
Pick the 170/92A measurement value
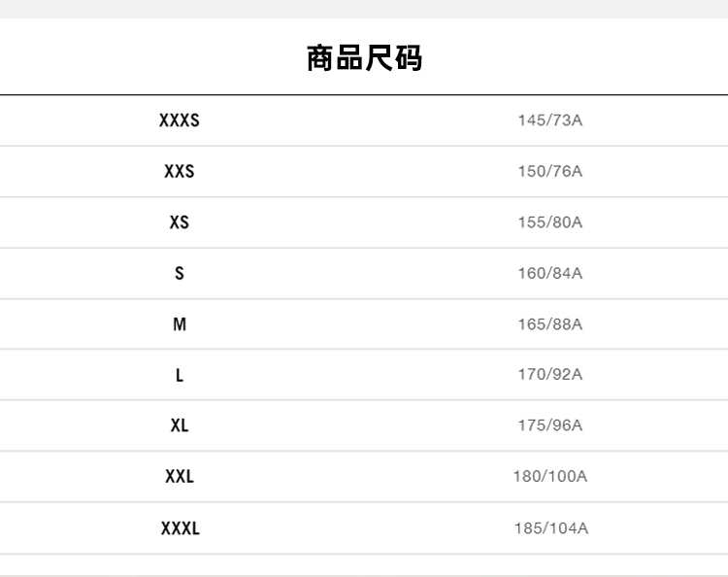[x=549, y=375]
